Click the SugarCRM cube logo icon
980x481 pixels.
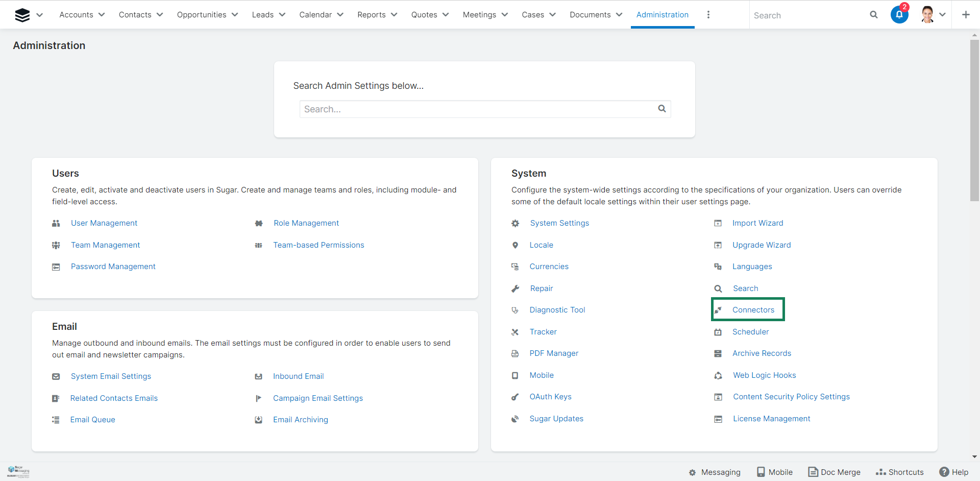(22, 15)
